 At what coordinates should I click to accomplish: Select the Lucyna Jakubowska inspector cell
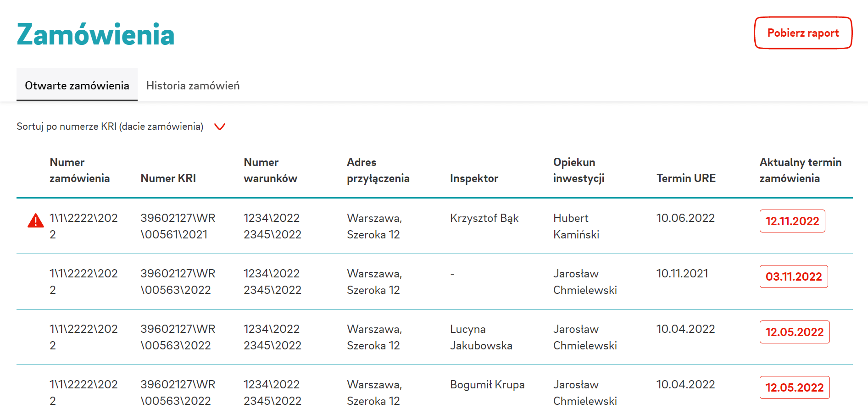pyautogui.click(x=481, y=337)
